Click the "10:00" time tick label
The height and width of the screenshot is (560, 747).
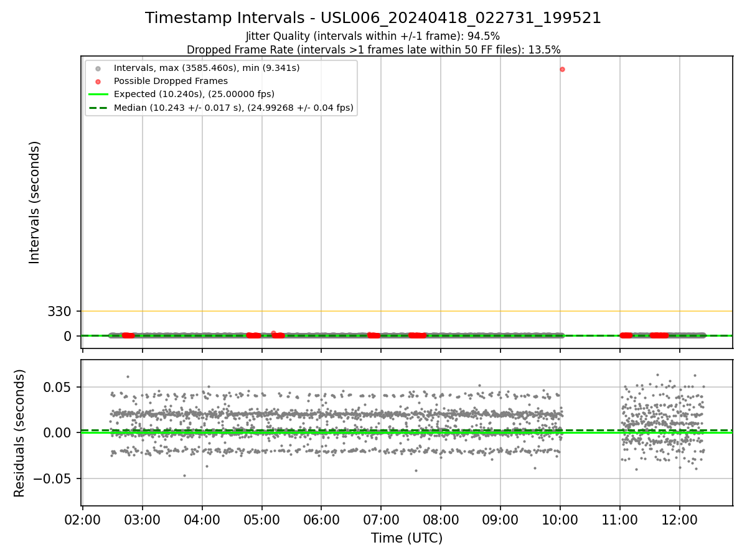point(560,519)
